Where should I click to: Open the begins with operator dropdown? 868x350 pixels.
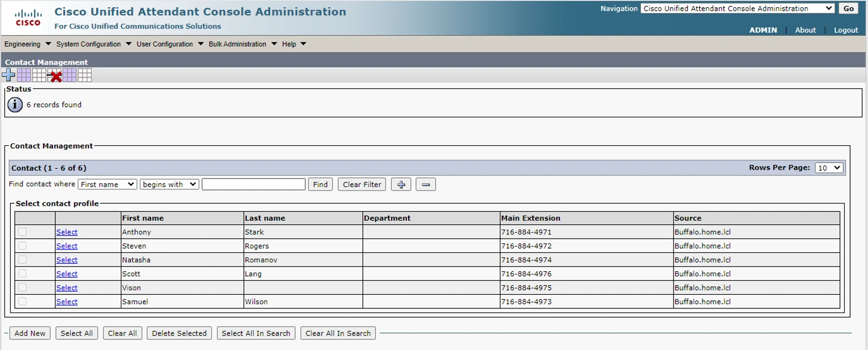[x=169, y=185]
